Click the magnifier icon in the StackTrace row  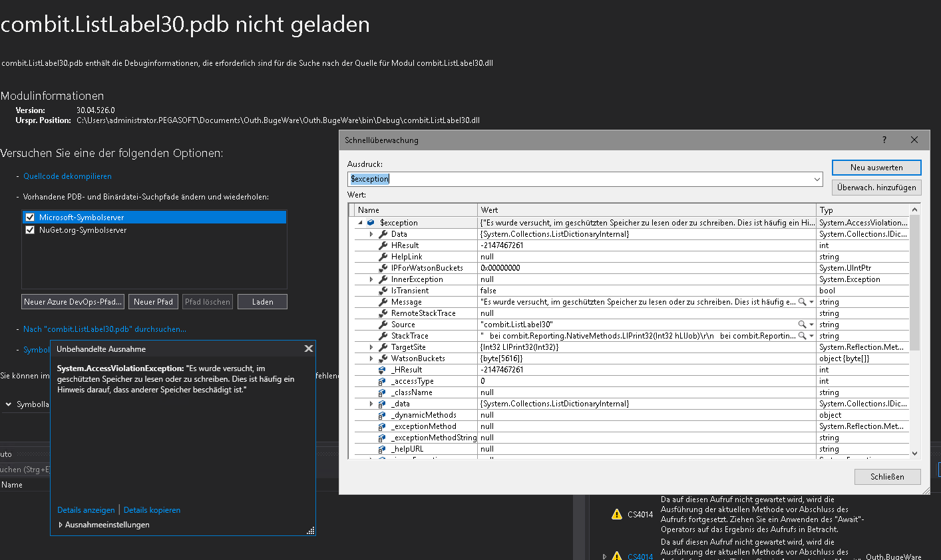(802, 336)
